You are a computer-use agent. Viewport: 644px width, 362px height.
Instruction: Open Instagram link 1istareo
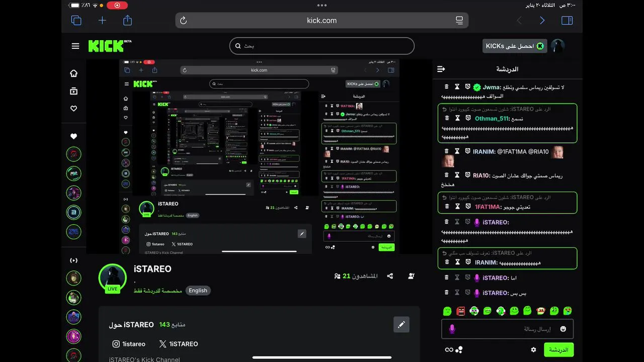pyautogui.click(x=129, y=344)
